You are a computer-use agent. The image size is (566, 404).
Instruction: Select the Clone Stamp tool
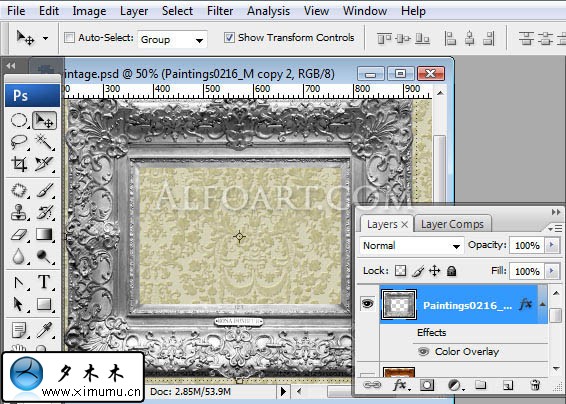tap(19, 212)
